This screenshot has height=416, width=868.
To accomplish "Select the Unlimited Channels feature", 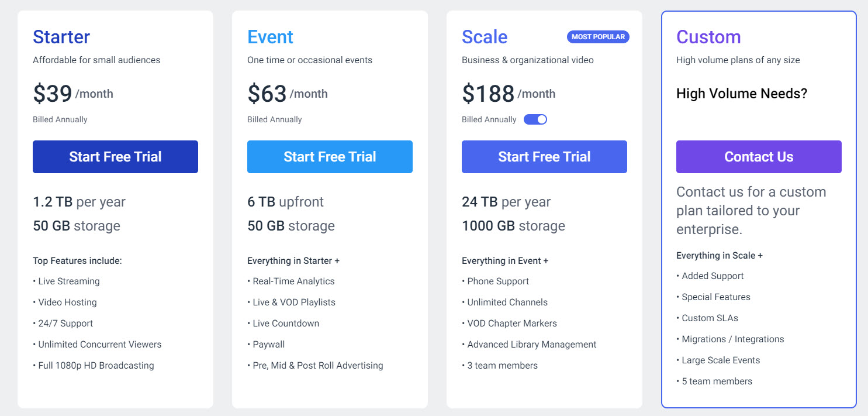I will point(507,302).
